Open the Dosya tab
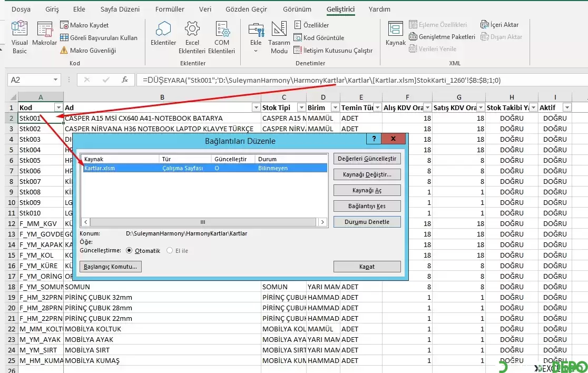This screenshot has height=373, width=588. point(21,9)
